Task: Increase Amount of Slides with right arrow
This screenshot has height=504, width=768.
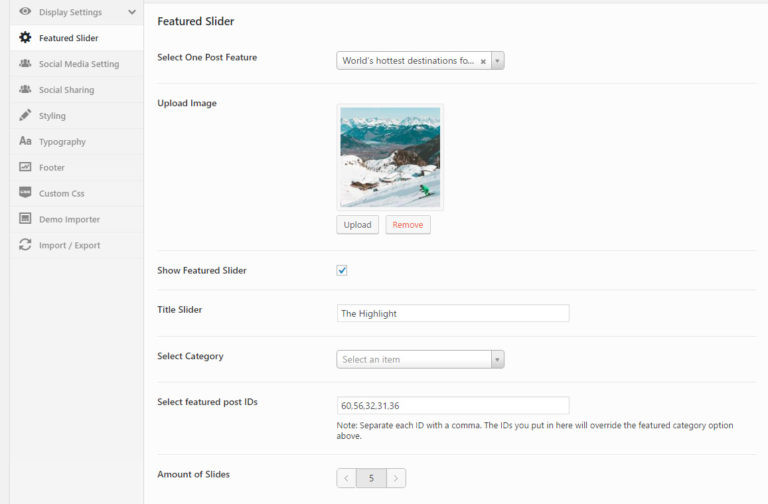Action: coord(396,478)
